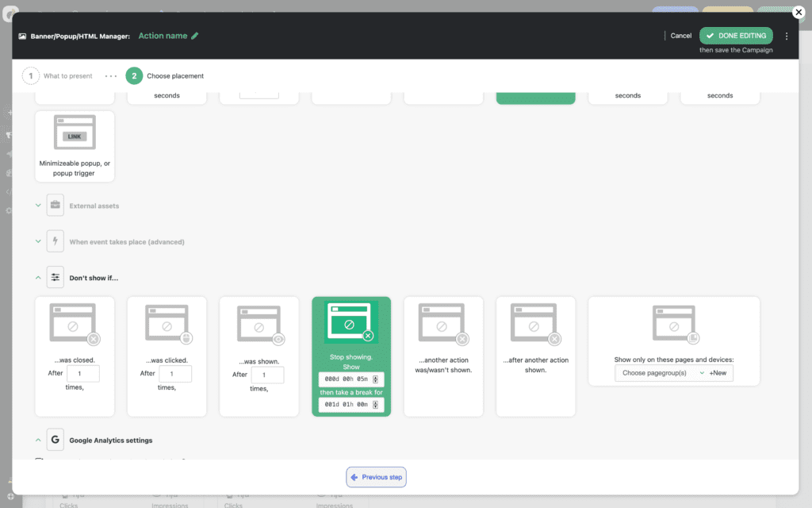The width and height of the screenshot is (812, 508).
Task: Click the External assets briefcase icon
Action: 56,206
